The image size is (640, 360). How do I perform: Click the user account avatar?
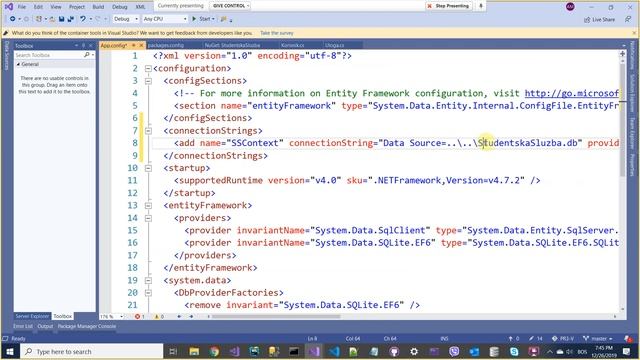[x=570, y=7]
